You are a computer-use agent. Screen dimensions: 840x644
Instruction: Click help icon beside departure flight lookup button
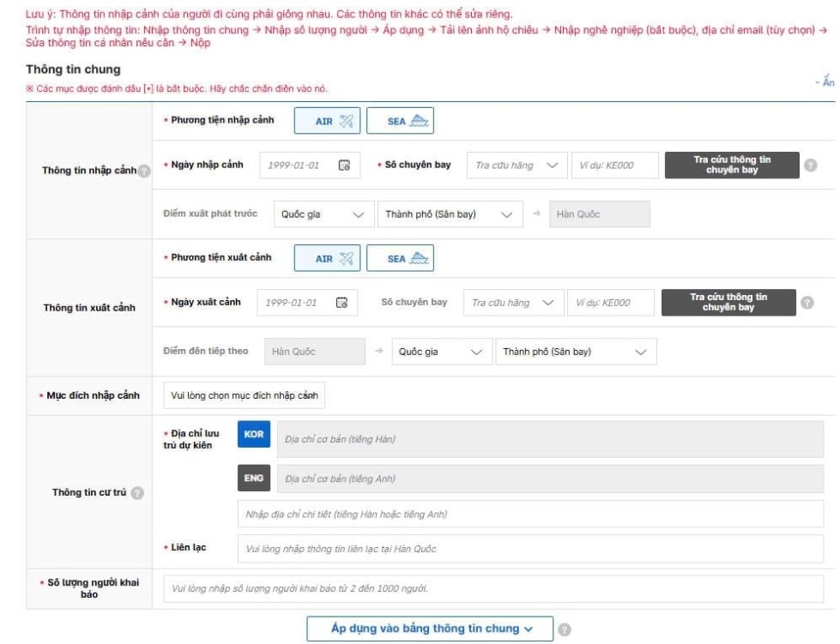point(807,303)
